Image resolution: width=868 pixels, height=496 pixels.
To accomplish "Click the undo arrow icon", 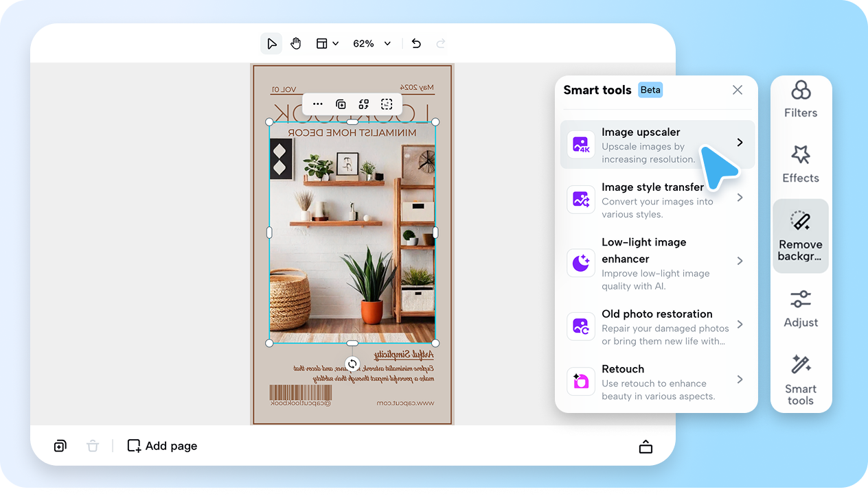I will (x=415, y=43).
